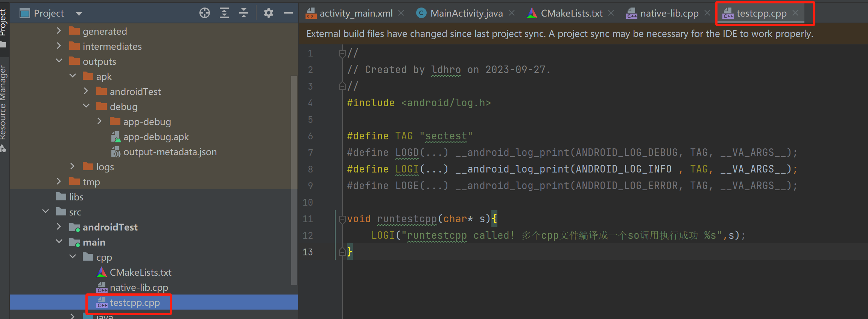This screenshot has height=319, width=868.
Task: Close the CMakeLists.txt tab
Action: 611,13
